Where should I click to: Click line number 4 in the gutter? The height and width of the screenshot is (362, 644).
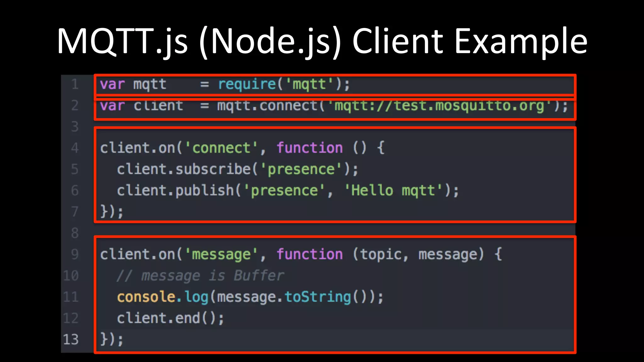pyautogui.click(x=75, y=148)
